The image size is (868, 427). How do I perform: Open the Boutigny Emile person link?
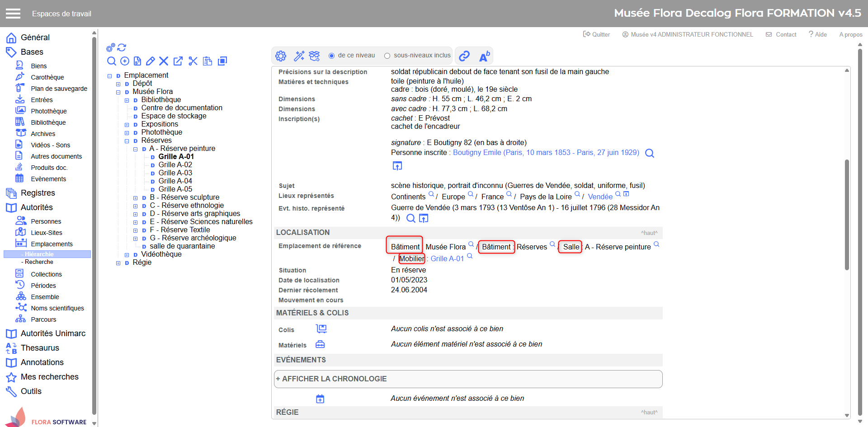(x=546, y=153)
